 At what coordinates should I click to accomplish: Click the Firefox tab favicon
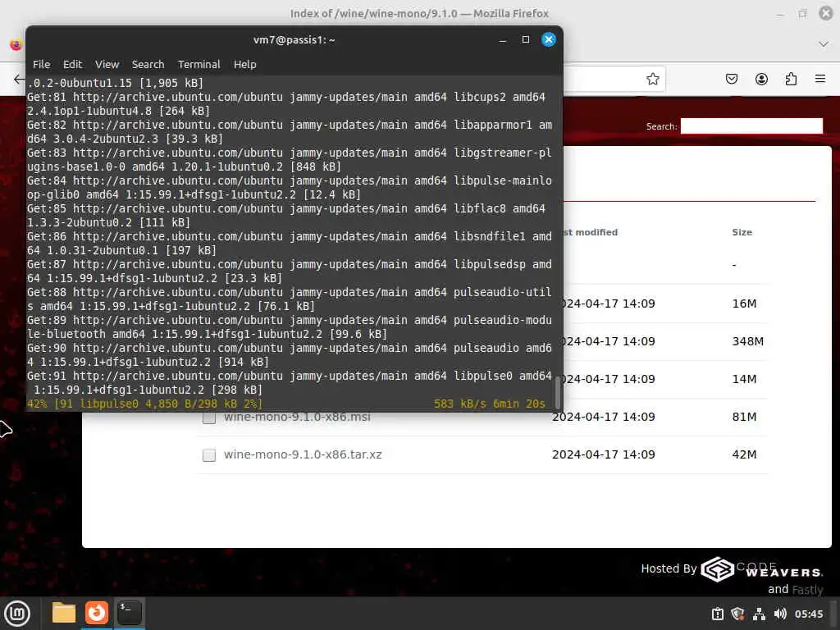(x=16, y=44)
